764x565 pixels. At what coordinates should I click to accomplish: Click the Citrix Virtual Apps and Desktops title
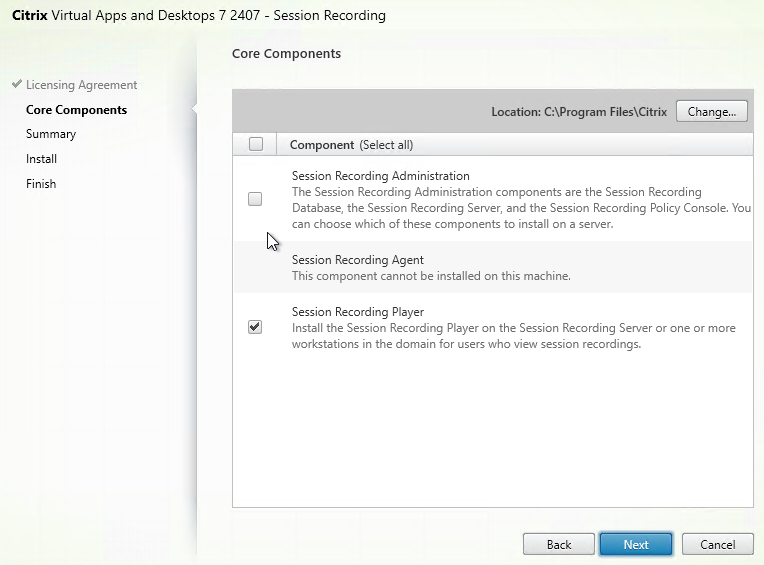click(199, 15)
